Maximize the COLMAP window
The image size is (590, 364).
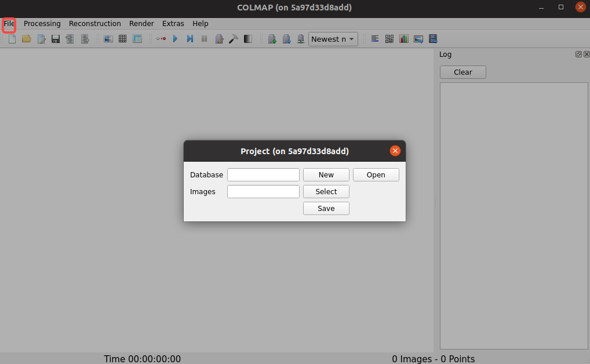pyautogui.click(x=560, y=7)
